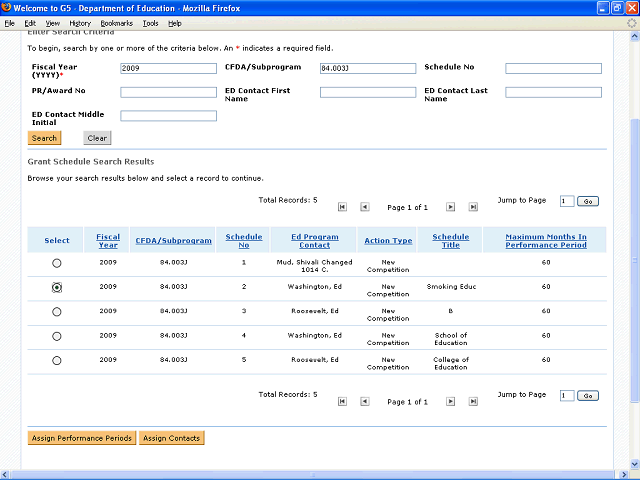Click last page icon in bottom pagination
The width and height of the screenshot is (640, 480).
472,401
